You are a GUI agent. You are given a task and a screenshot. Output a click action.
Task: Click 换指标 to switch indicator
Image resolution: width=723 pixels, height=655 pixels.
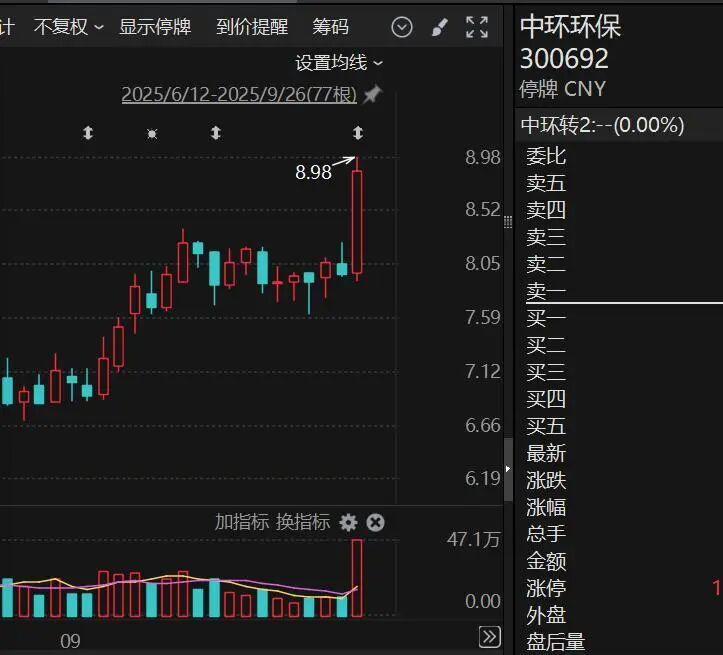[303, 522]
